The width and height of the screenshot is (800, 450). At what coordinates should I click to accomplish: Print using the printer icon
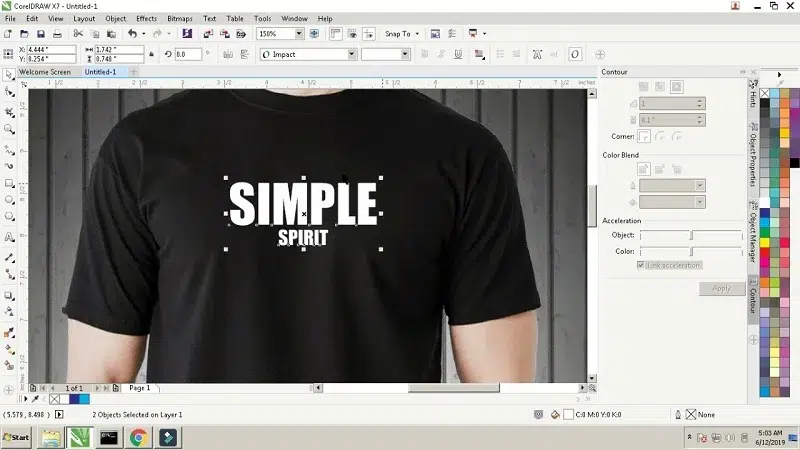(57, 34)
